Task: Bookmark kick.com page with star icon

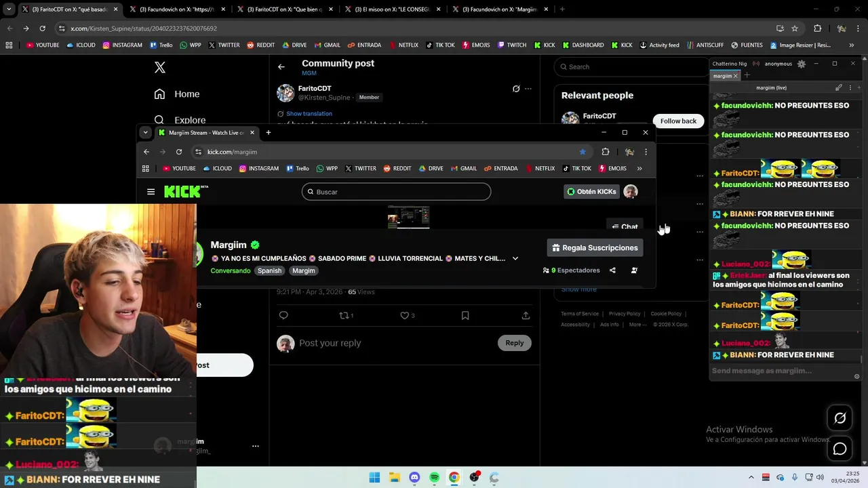Action: point(583,152)
